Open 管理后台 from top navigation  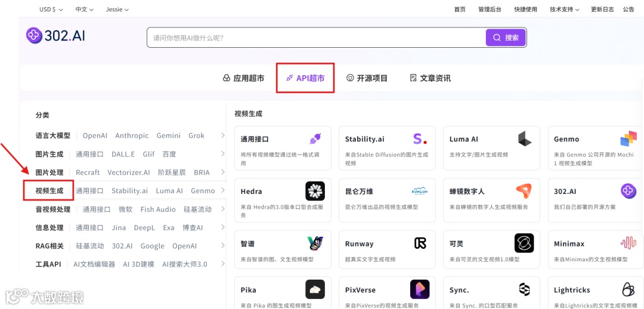tap(490, 10)
